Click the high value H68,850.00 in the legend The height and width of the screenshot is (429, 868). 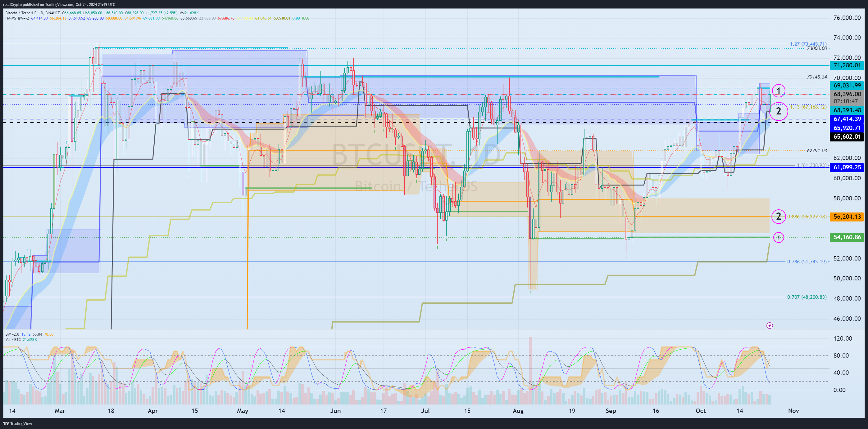pos(93,13)
